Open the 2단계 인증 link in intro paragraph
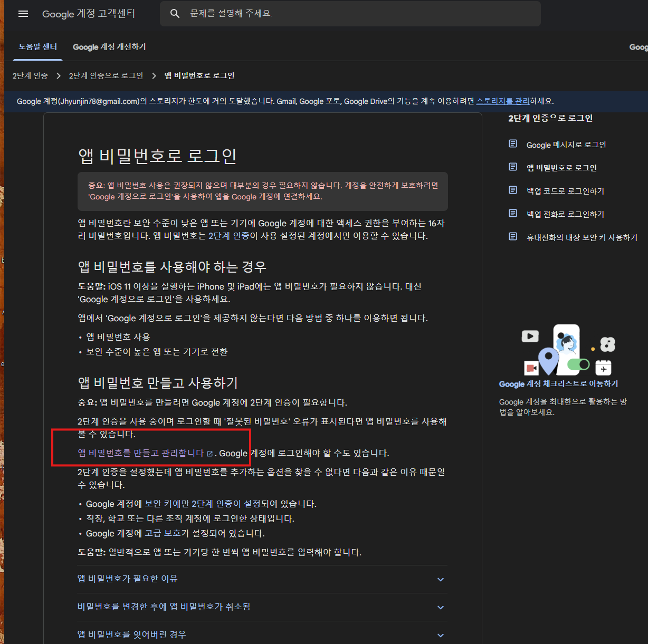Screen dimensions: 648x644 pos(229,236)
